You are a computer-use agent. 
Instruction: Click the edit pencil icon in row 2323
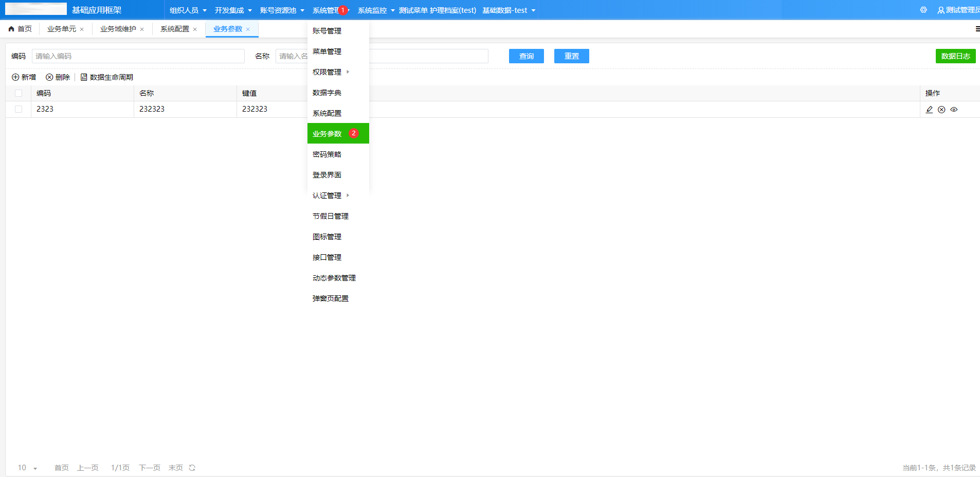click(929, 110)
